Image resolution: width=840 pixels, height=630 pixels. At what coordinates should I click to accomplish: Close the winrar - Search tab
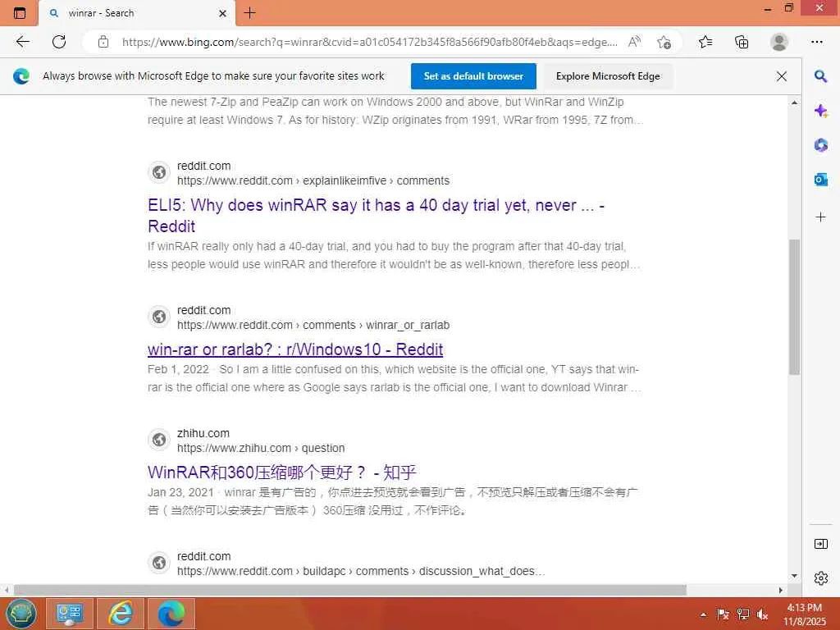point(223,13)
